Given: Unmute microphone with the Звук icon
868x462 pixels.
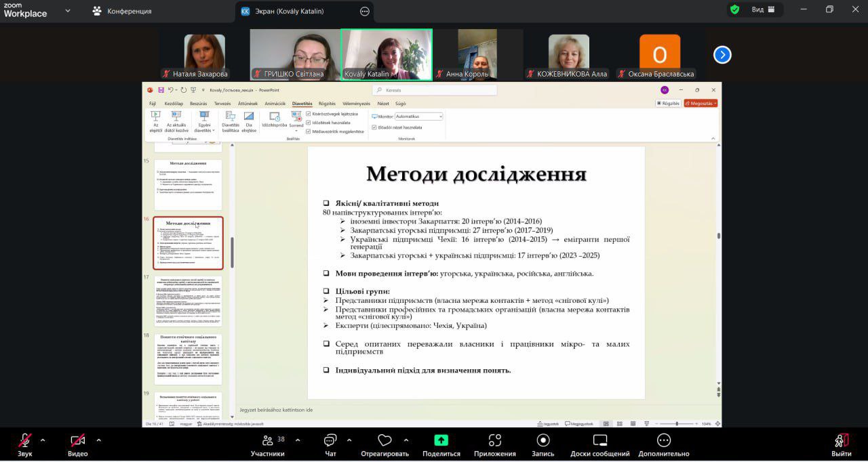Looking at the screenshot, I should 24,441.
